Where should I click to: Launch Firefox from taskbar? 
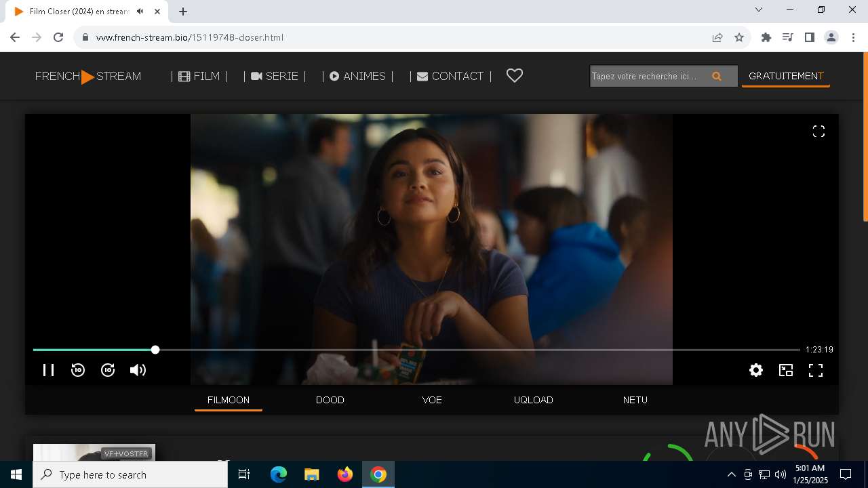[345, 474]
